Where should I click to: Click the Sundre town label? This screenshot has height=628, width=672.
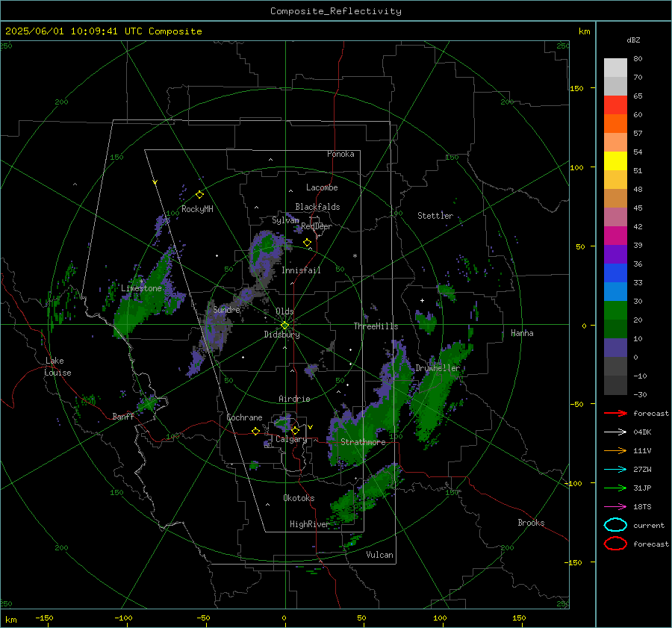click(226, 310)
